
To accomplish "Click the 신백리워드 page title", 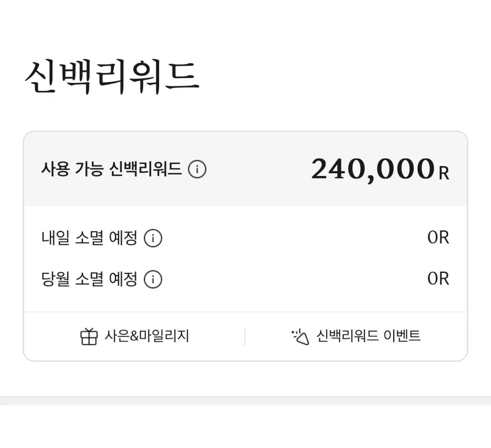I will click(112, 77).
